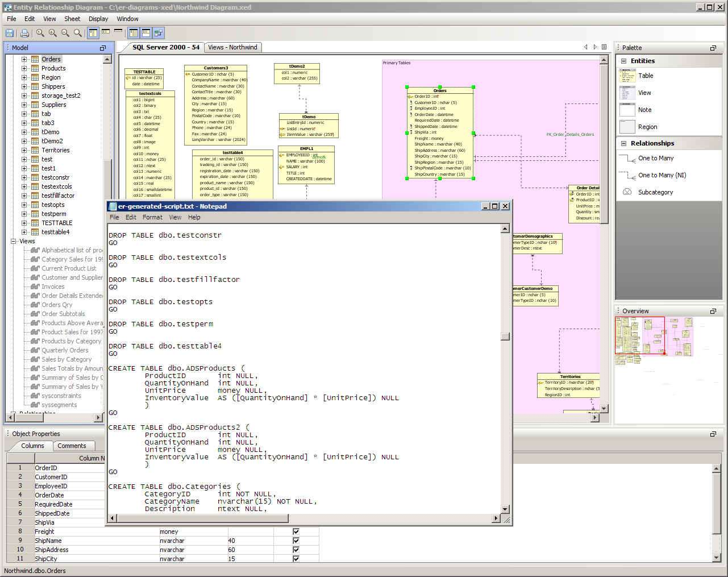The image size is (728, 577).
Task: Open the Sheet menu
Action: click(x=72, y=19)
